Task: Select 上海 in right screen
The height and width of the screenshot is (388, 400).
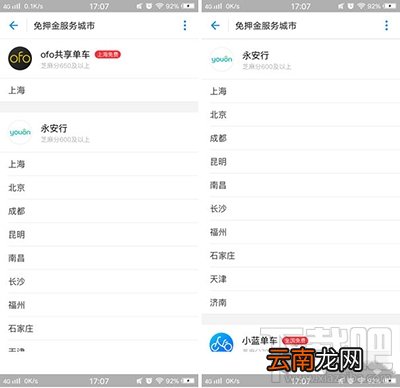Action: click(x=301, y=91)
